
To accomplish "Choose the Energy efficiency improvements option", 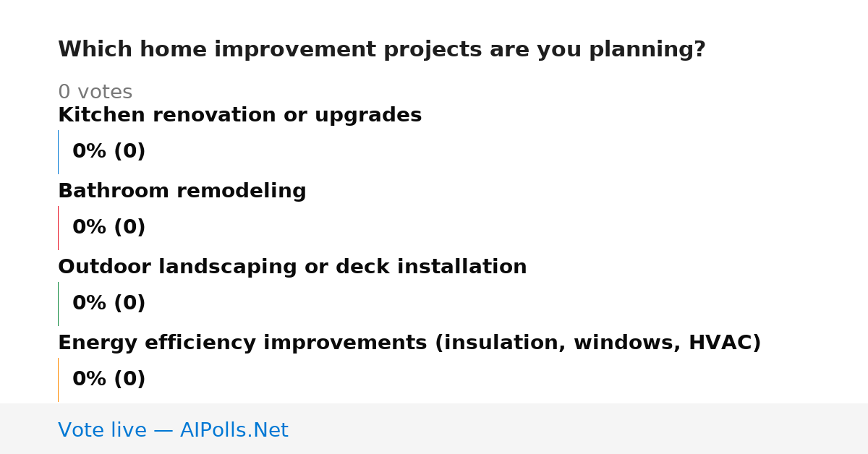I will (x=409, y=343).
